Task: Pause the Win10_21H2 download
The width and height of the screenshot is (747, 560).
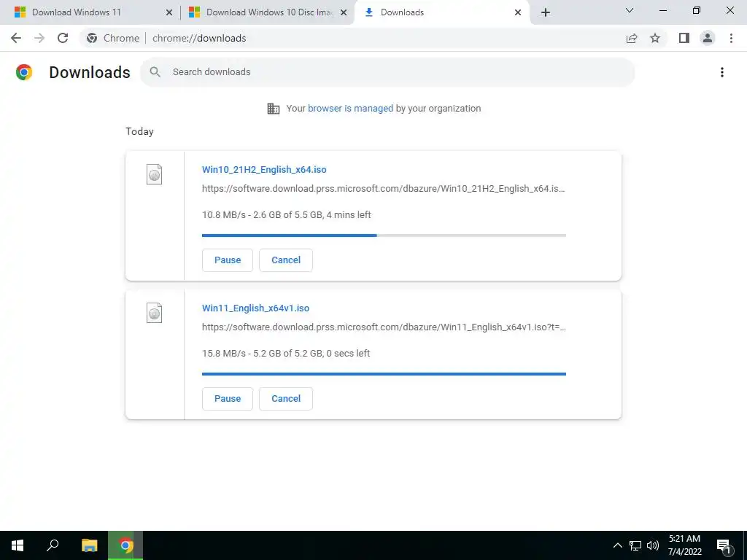Action: pos(228,260)
